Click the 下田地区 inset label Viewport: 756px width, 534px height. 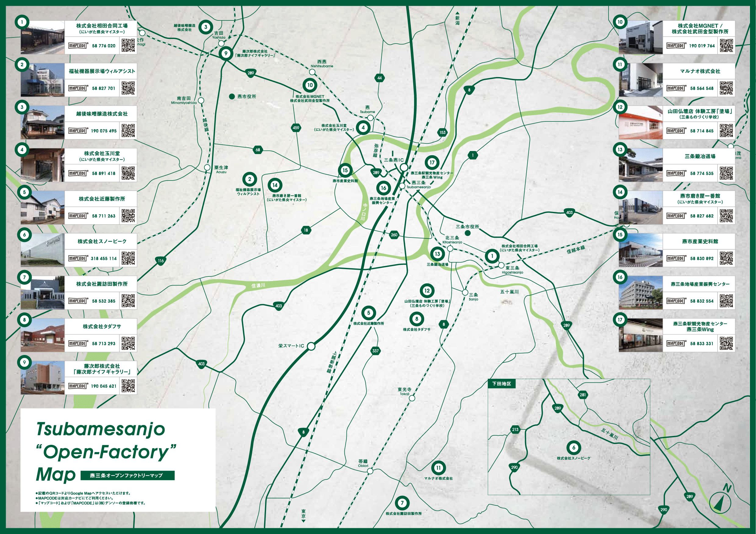coord(502,384)
